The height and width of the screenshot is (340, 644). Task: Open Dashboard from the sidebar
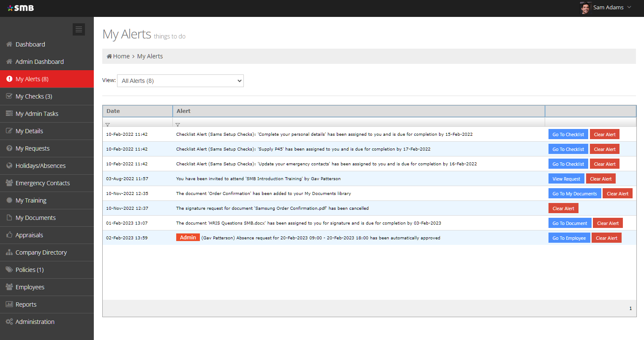coord(47,44)
